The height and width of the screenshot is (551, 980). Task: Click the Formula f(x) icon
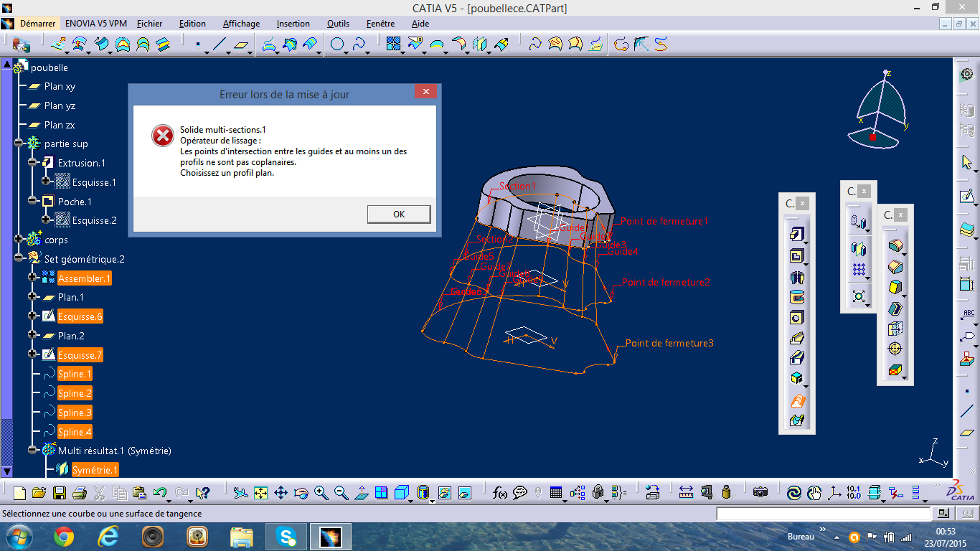pos(500,493)
